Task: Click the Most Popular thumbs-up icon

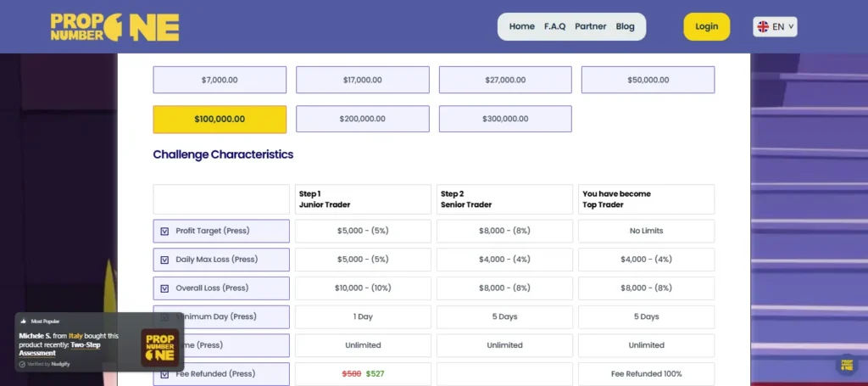Action: click(x=23, y=322)
